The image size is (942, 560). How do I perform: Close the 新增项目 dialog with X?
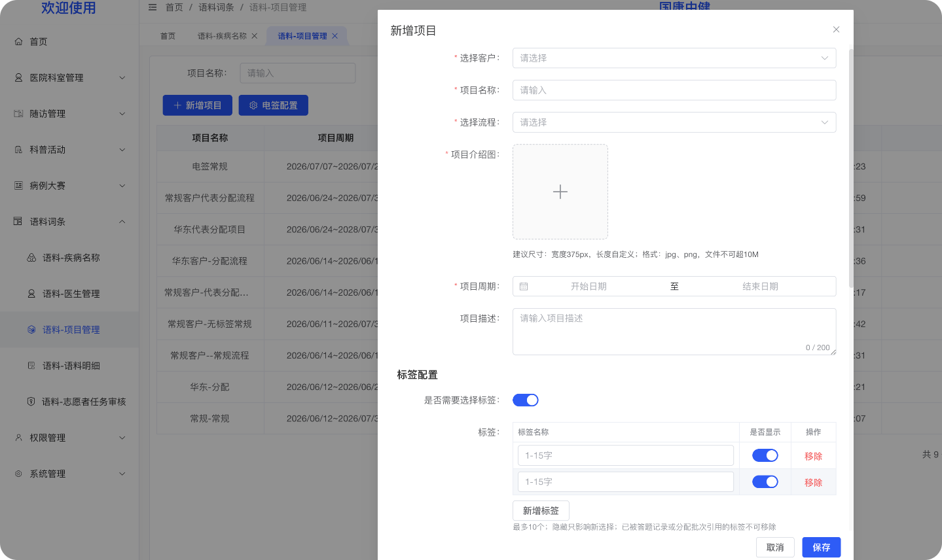pos(836,29)
